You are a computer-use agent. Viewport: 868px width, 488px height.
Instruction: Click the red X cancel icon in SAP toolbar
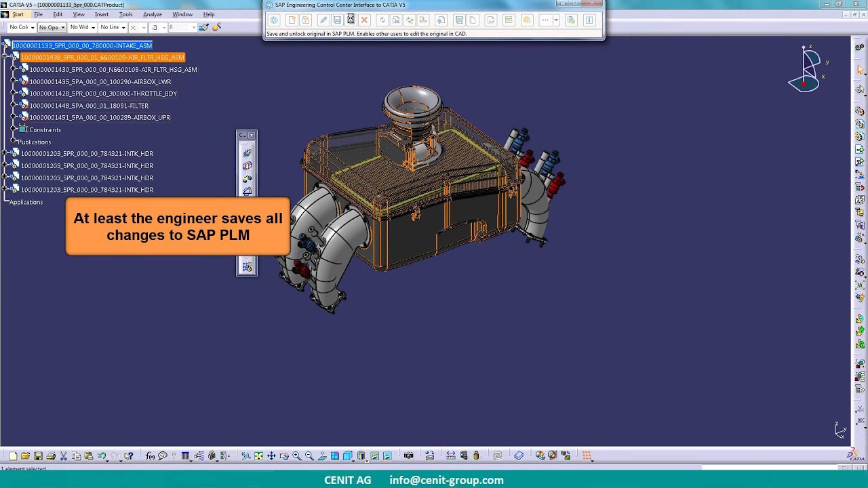(x=364, y=20)
